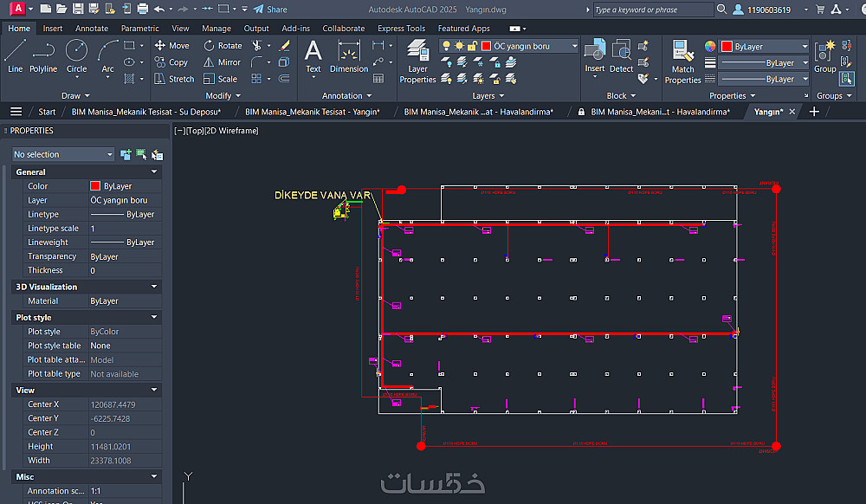Click the new drawing tab plus button
This screenshot has width=866, height=504.
(813, 112)
